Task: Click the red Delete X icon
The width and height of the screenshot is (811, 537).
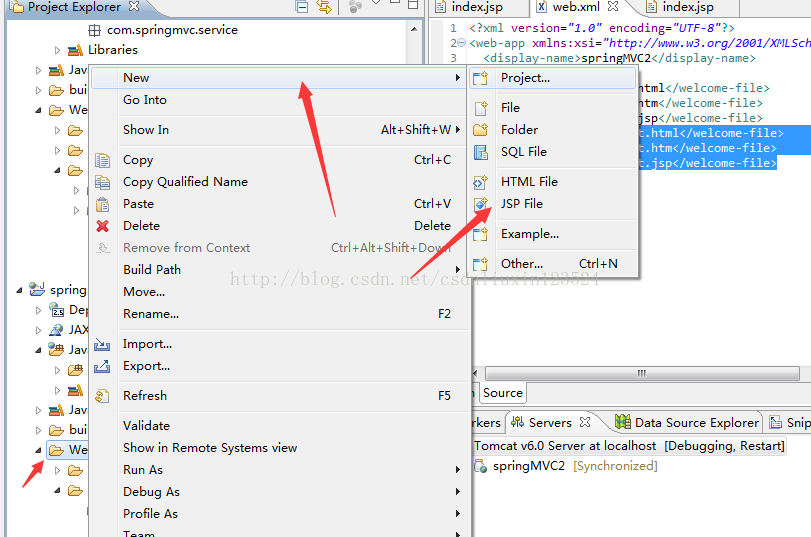Action: (x=102, y=226)
